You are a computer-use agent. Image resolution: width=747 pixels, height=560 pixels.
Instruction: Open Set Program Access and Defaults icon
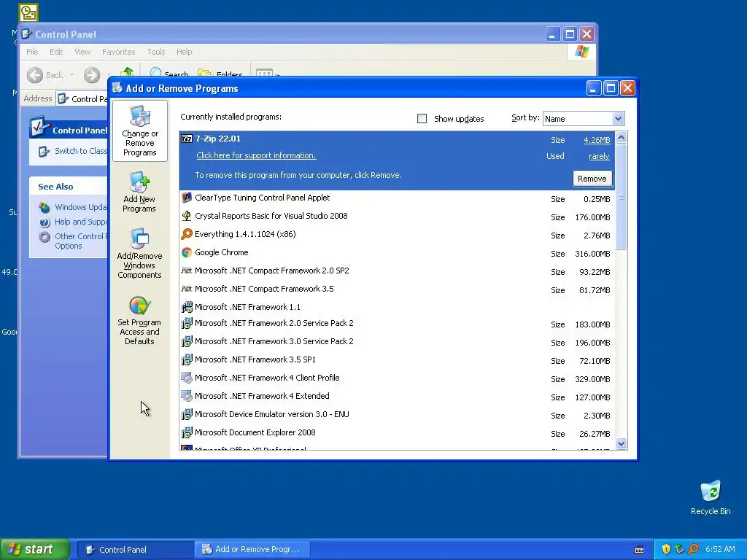tap(139, 306)
